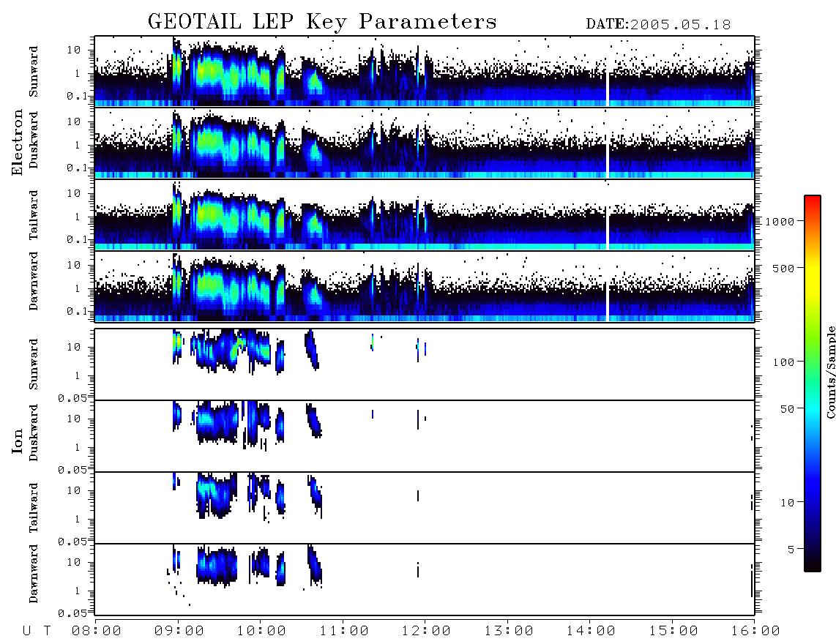Click the '0.05' tick on the Ion Sunward axis
This screenshot has width=836, height=644.
(71, 397)
